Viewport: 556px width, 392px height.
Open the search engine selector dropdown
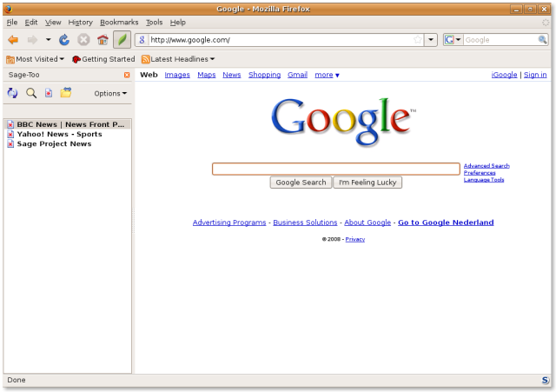453,40
